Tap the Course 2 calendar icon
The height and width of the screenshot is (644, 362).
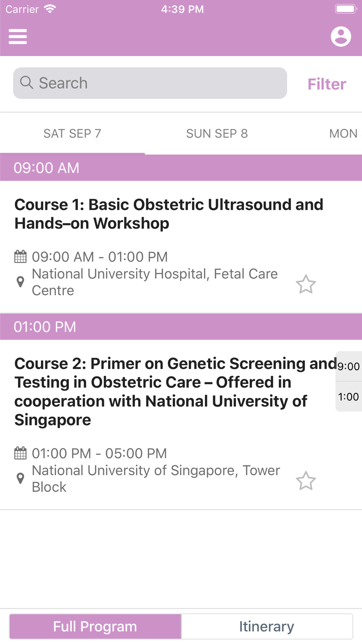point(20,453)
